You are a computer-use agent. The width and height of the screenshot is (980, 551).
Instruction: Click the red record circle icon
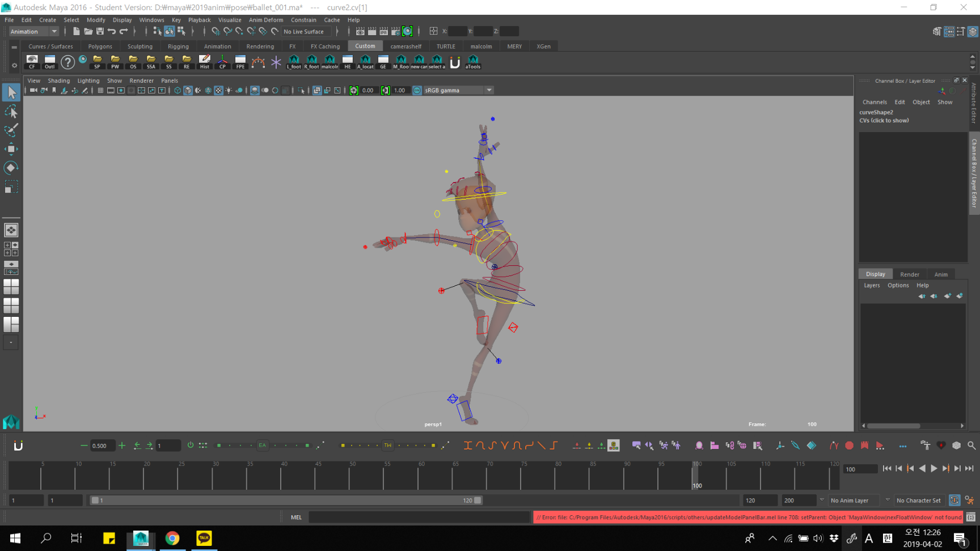click(x=849, y=446)
